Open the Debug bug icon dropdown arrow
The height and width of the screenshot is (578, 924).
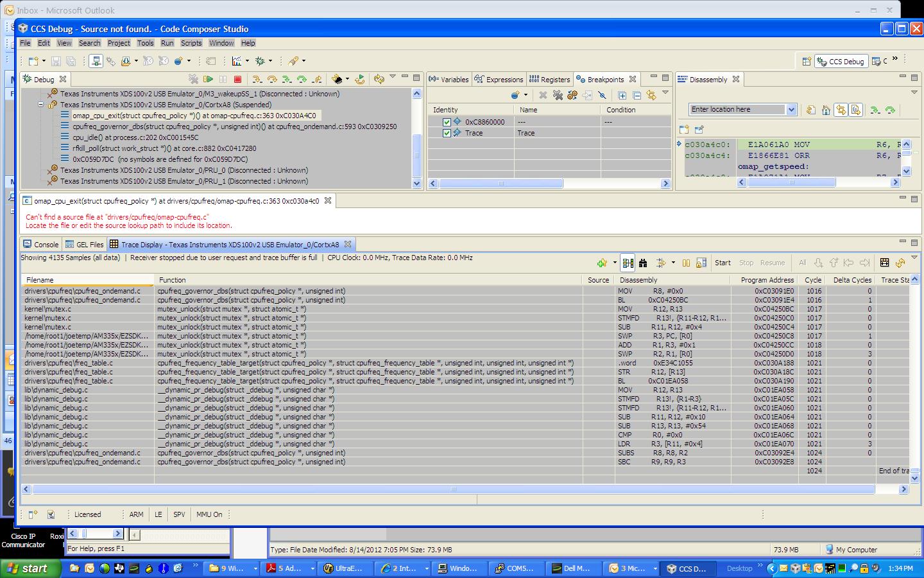coord(270,61)
